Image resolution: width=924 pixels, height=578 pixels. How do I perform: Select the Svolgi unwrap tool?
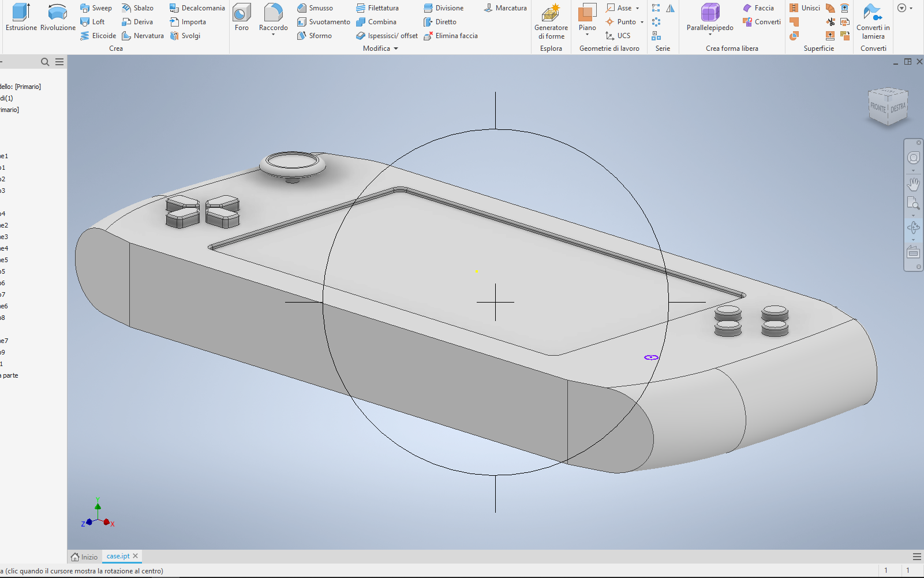(185, 36)
